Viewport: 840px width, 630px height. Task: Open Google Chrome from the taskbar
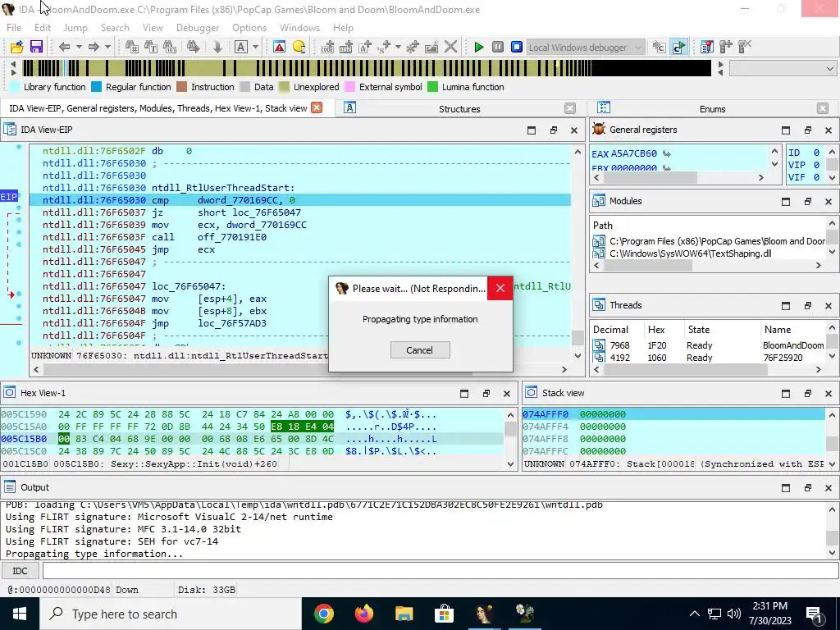click(324, 614)
